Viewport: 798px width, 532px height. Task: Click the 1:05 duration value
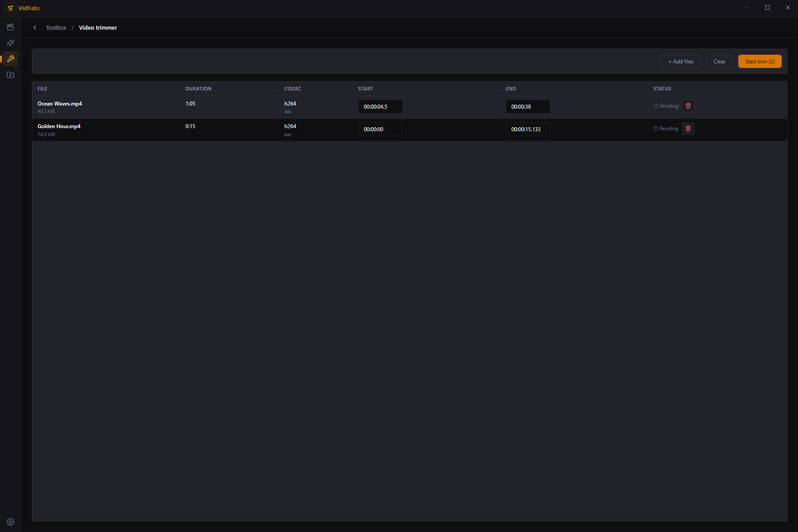coord(190,104)
